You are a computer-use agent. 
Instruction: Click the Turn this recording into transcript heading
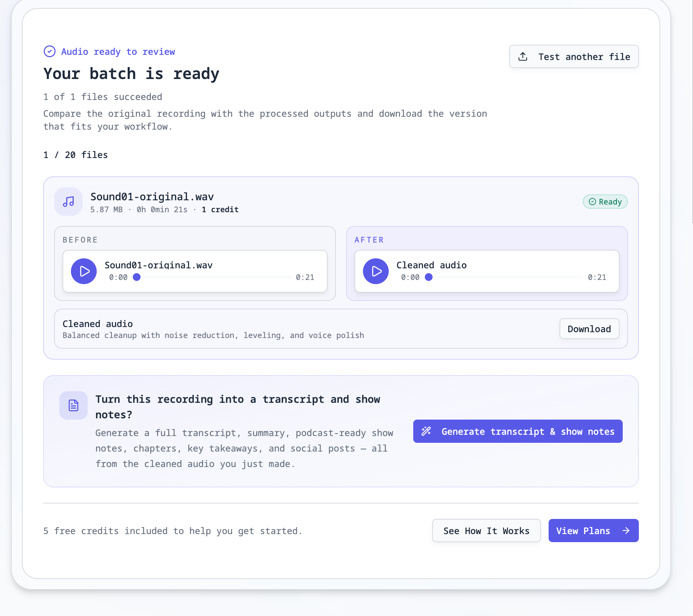pos(238,407)
